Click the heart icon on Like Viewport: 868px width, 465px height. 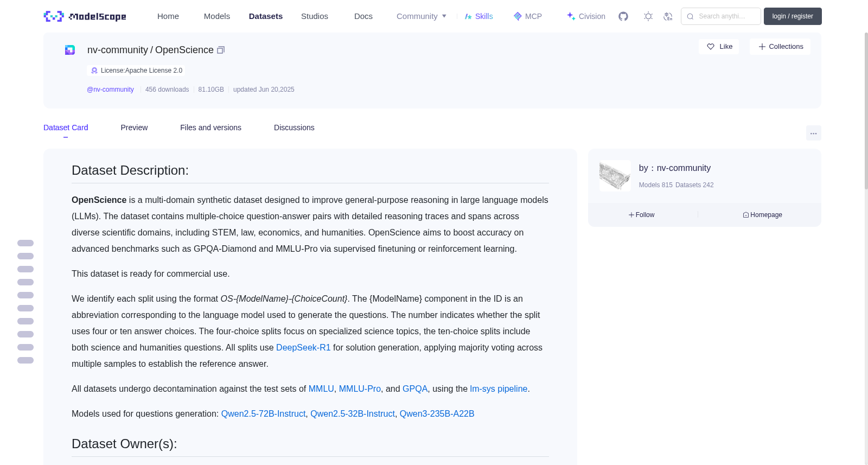point(711,47)
